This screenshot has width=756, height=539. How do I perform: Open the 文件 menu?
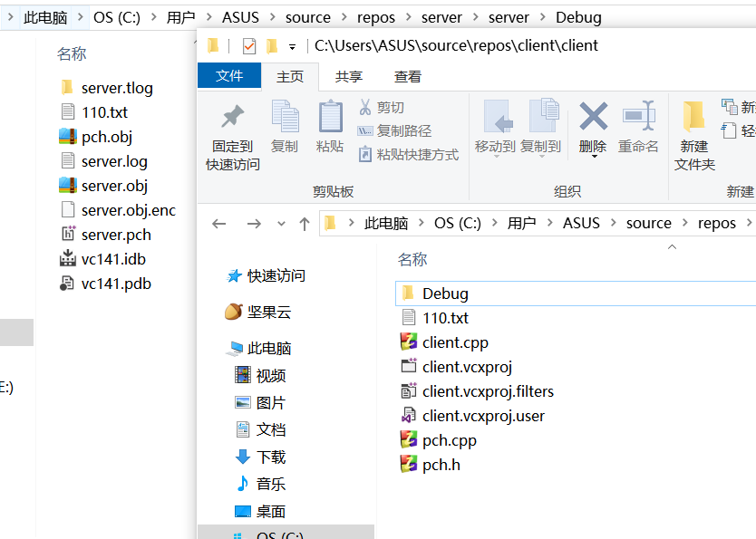tap(228, 77)
